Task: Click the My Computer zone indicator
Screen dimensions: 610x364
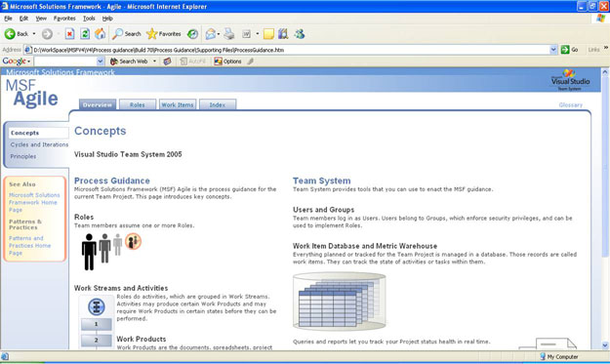Action: point(559,356)
